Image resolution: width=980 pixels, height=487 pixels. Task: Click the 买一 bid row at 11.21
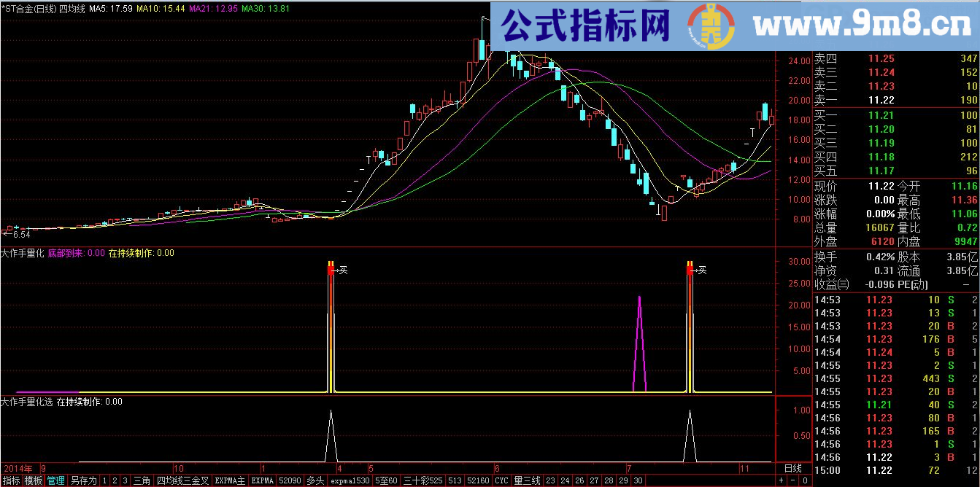coord(896,116)
